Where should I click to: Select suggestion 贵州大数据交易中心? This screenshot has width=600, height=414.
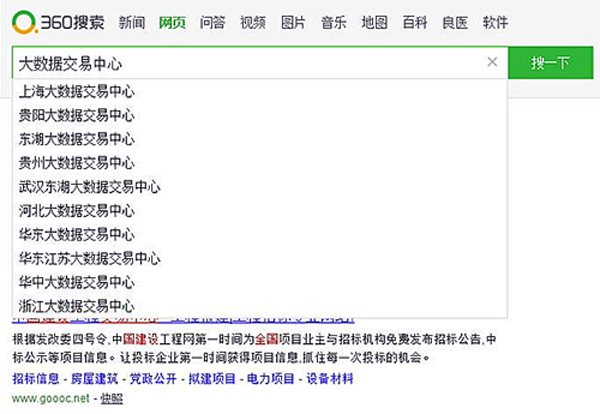[x=260, y=163]
